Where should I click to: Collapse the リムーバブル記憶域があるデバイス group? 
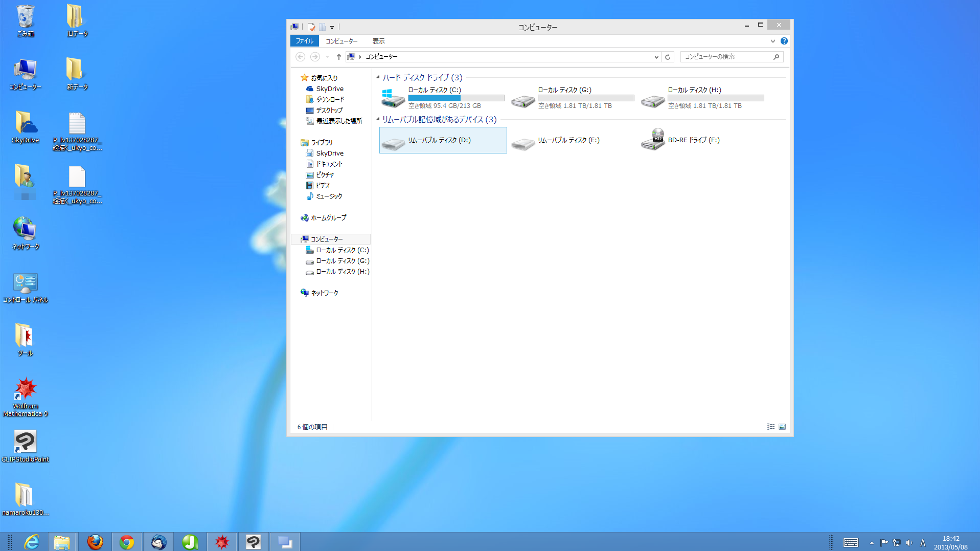pos(378,119)
